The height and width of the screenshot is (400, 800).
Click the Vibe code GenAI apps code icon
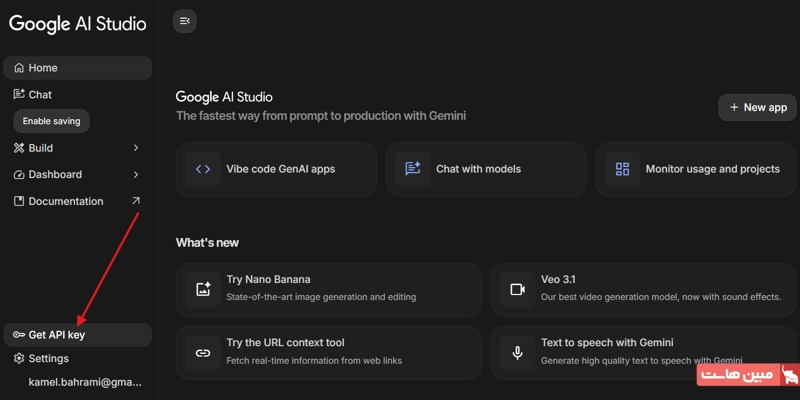(203, 169)
